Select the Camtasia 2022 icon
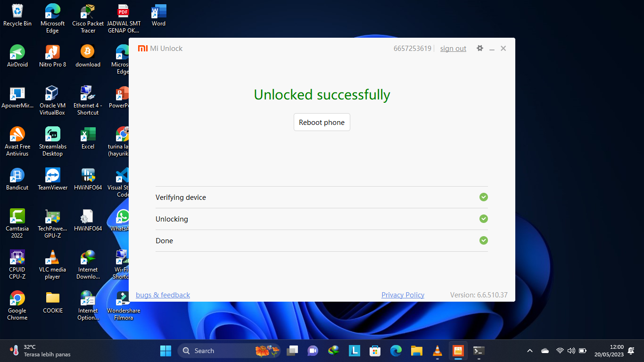Image resolution: width=644 pixels, height=362 pixels. pos(17,223)
